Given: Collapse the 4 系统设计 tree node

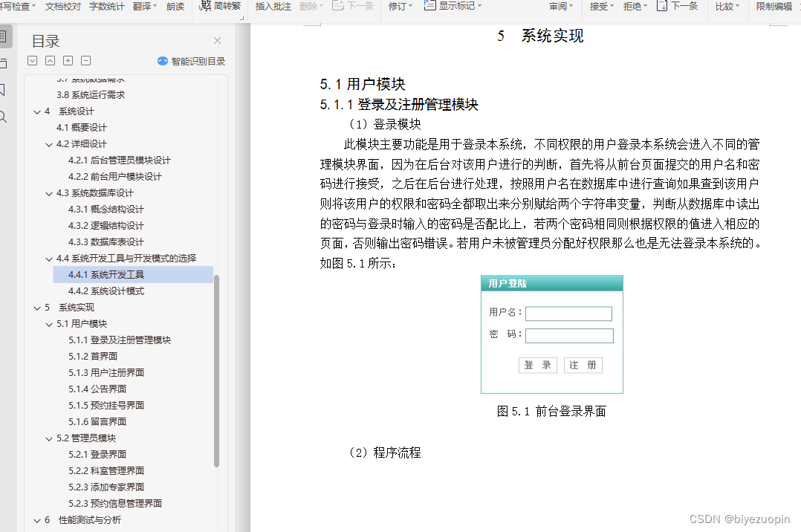Looking at the screenshot, I should click(37, 112).
